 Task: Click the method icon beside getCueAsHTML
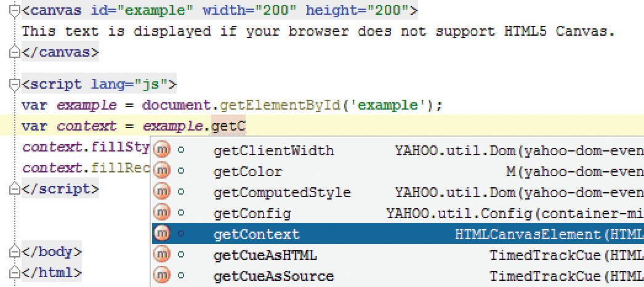pyautogui.click(x=161, y=254)
